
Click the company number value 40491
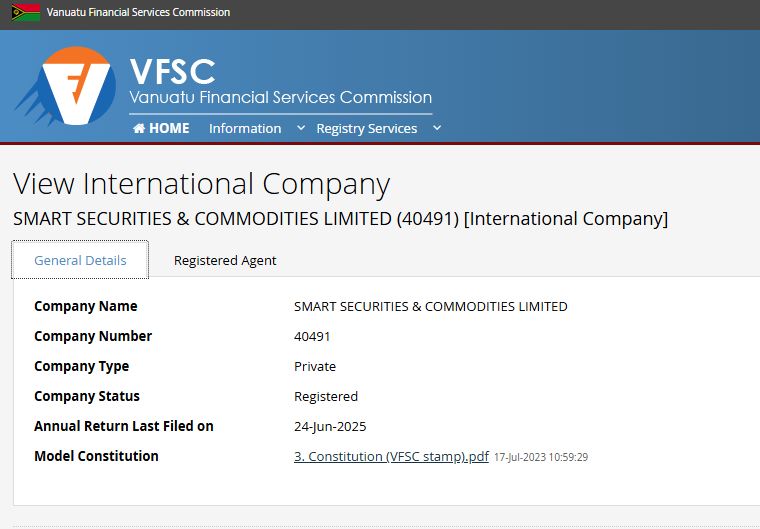click(x=312, y=336)
